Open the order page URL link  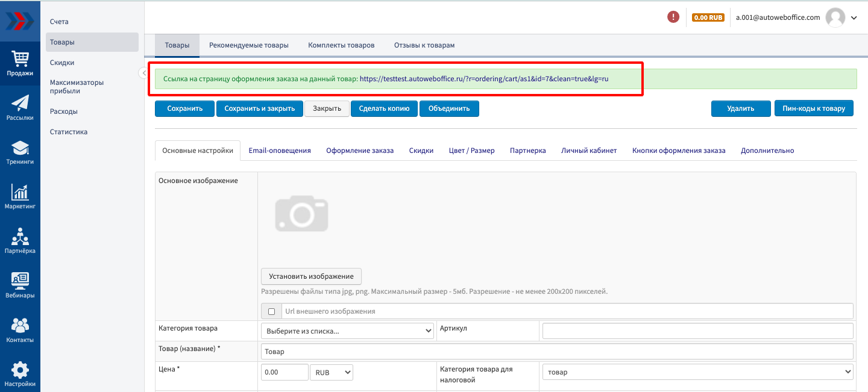(x=484, y=79)
